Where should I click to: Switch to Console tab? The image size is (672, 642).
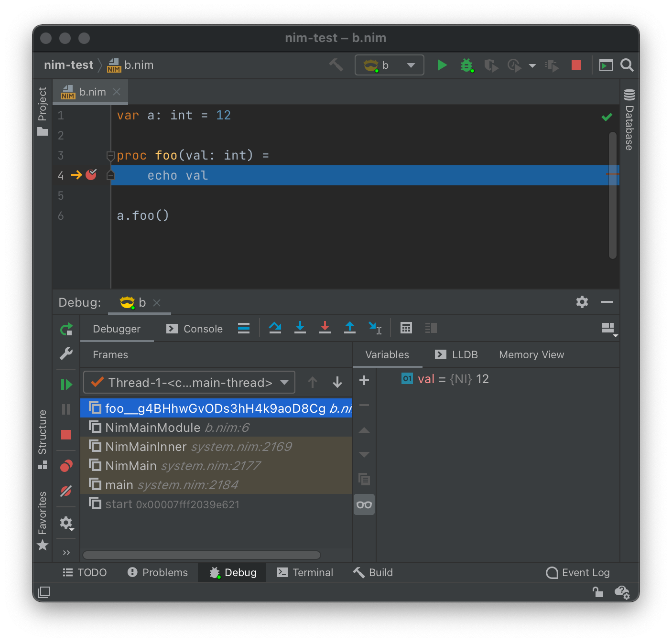195,329
